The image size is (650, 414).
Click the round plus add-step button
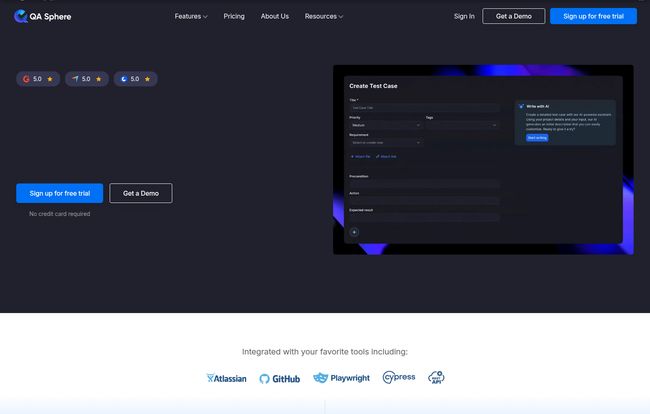[x=354, y=232]
